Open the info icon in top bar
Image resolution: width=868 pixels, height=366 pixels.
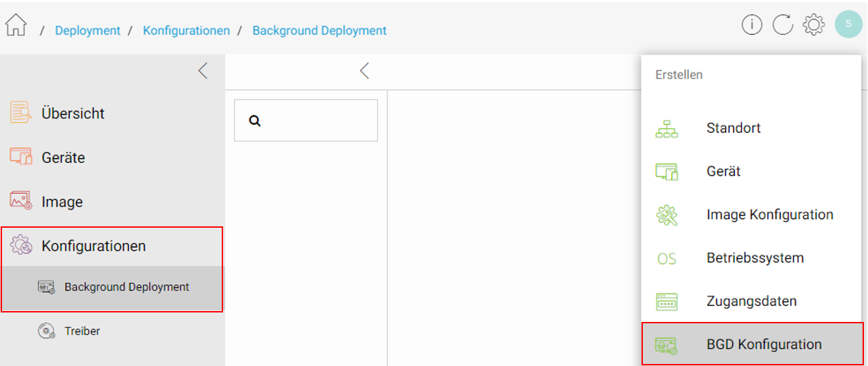tap(752, 25)
